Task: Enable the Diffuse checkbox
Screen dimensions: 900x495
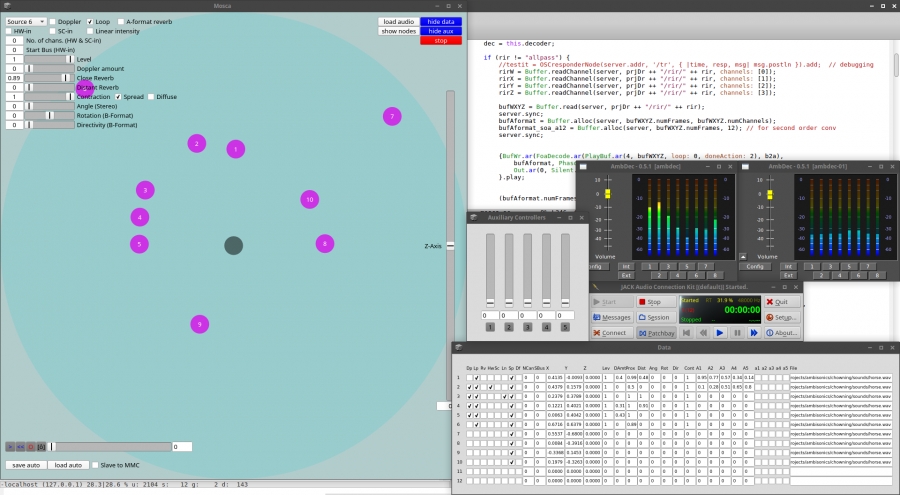Action: point(151,96)
